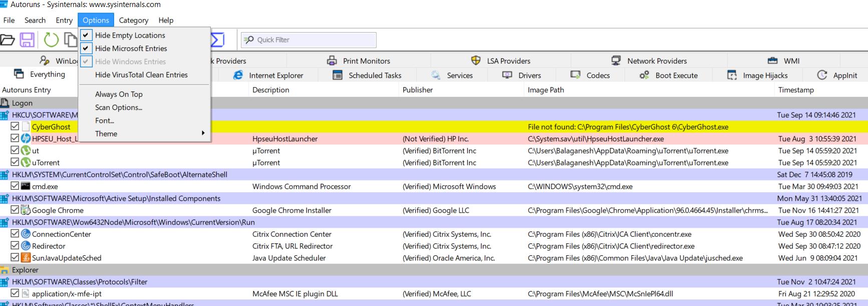868x306 pixels.
Task: Click the search icon in Quick Filter
Action: tap(249, 40)
